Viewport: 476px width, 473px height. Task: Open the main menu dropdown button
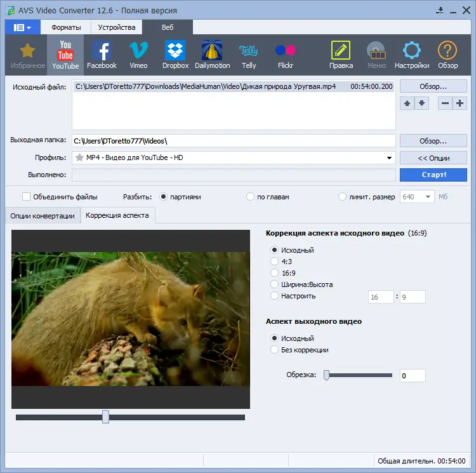click(x=22, y=27)
